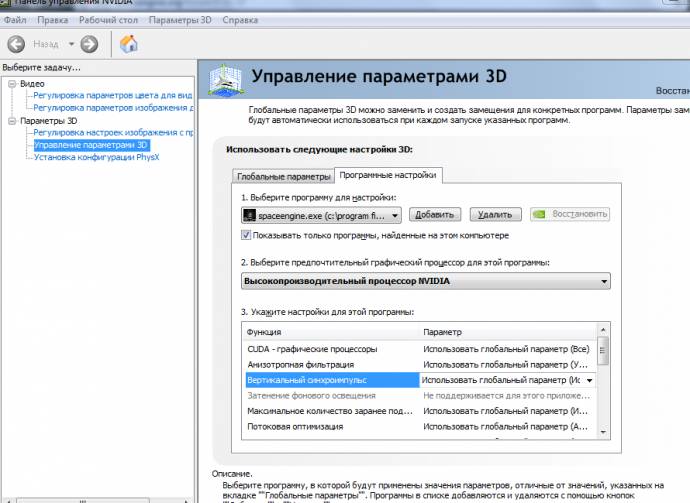
Task: Click Потоковая оптимизация parameter value
Action: (505, 426)
